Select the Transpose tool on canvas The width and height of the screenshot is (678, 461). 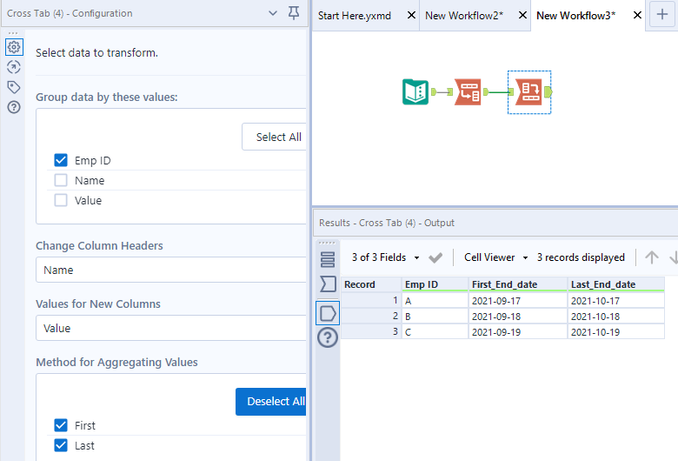468,92
